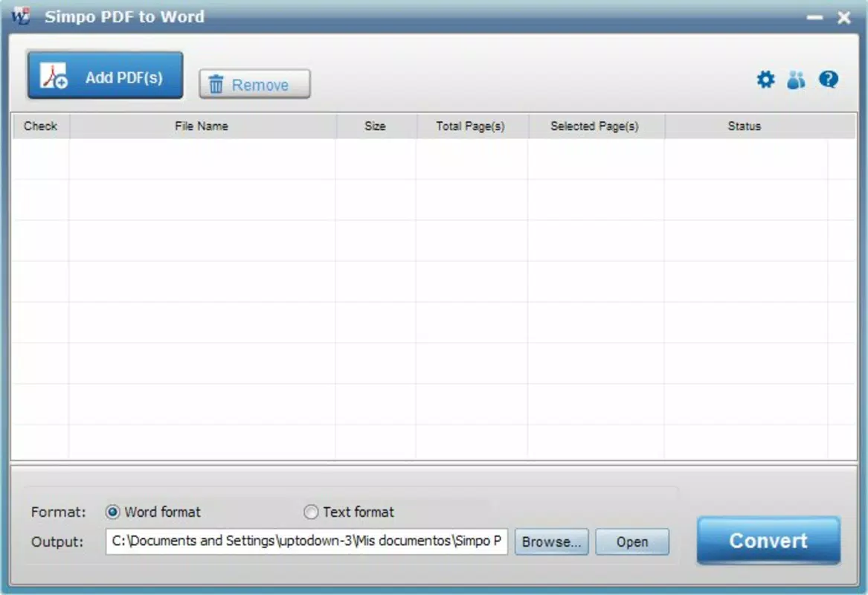
Task: Click the Status column header
Action: click(745, 126)
